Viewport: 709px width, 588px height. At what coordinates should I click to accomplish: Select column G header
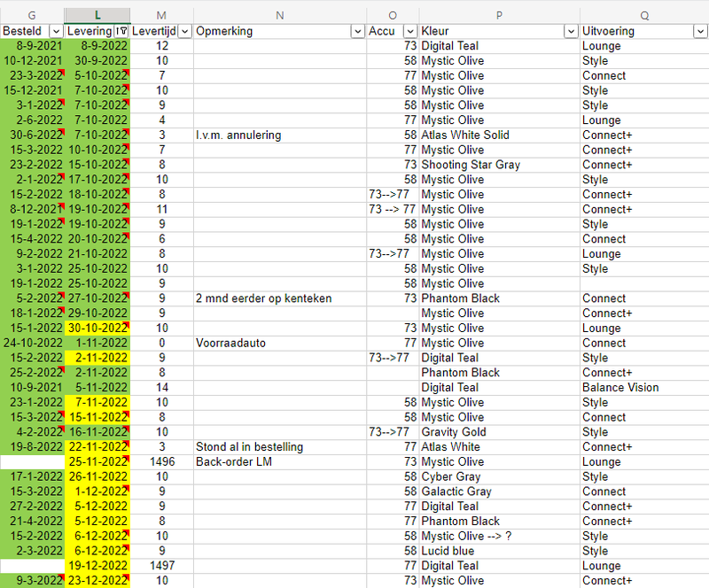[32, 15]
